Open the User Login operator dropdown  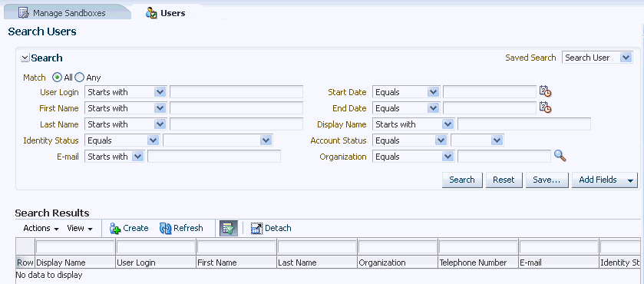125,92
